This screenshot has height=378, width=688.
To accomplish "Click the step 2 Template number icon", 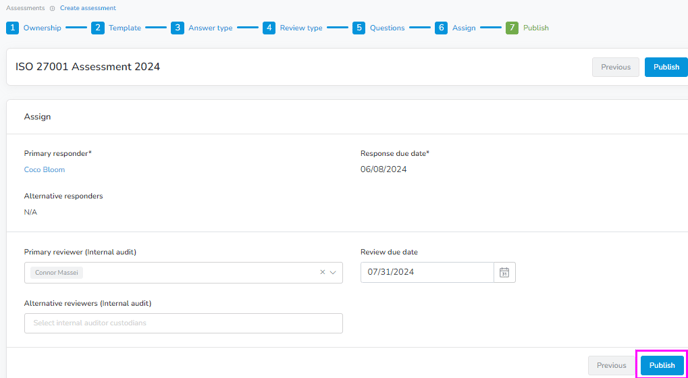I will pos(98,28).
